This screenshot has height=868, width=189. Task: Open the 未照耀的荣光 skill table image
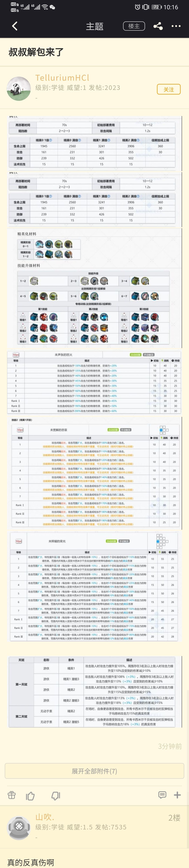[94, 586]
